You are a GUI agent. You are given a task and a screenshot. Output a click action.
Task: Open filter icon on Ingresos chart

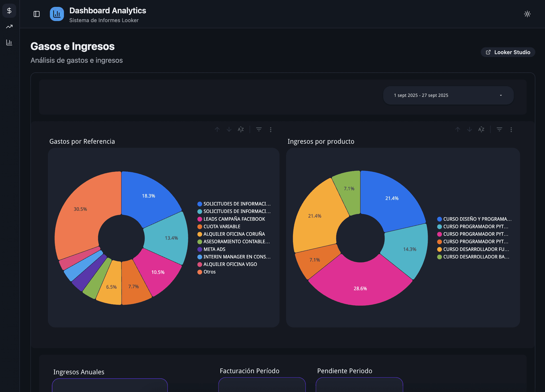point(499,130)
